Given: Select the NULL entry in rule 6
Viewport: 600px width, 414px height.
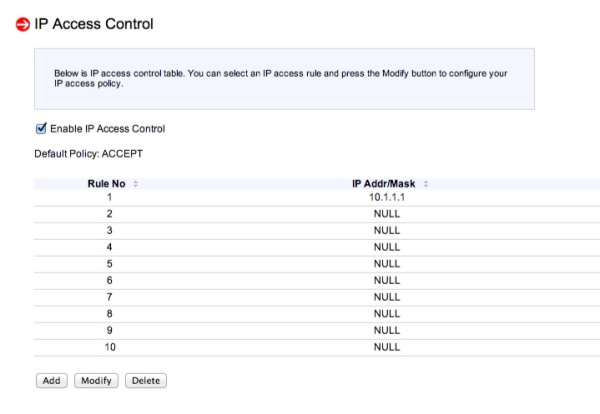Looking at the screenshot, I should [x=387, y=280].
